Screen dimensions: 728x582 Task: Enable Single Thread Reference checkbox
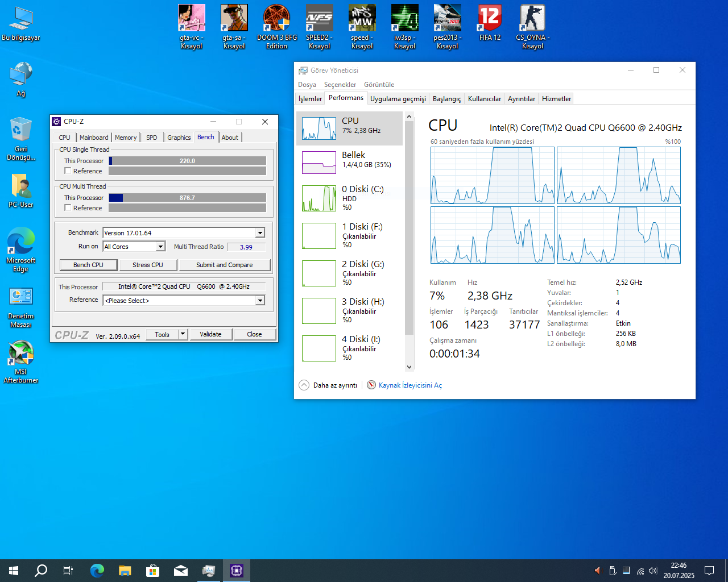pyautogui.click(x=68, y=171)
